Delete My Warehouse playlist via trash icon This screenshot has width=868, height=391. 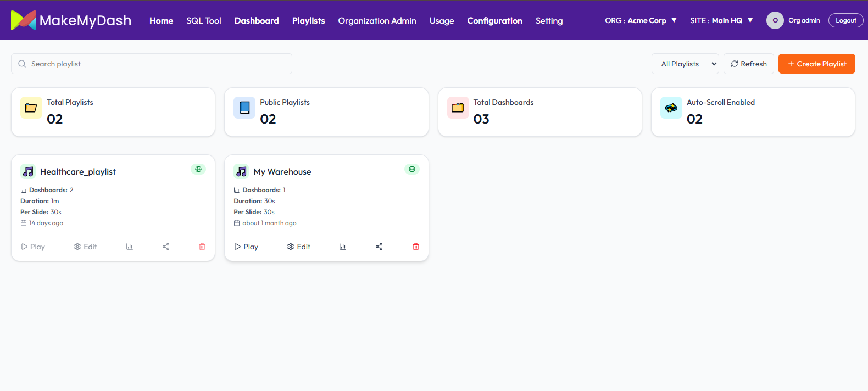(416, 247)
